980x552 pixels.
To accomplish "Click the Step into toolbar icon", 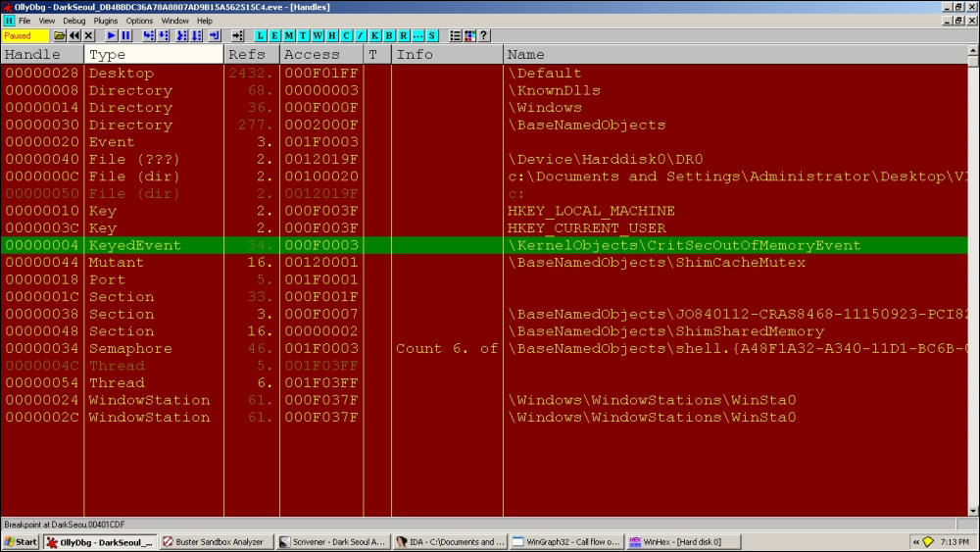I will (x=148, y=35).
